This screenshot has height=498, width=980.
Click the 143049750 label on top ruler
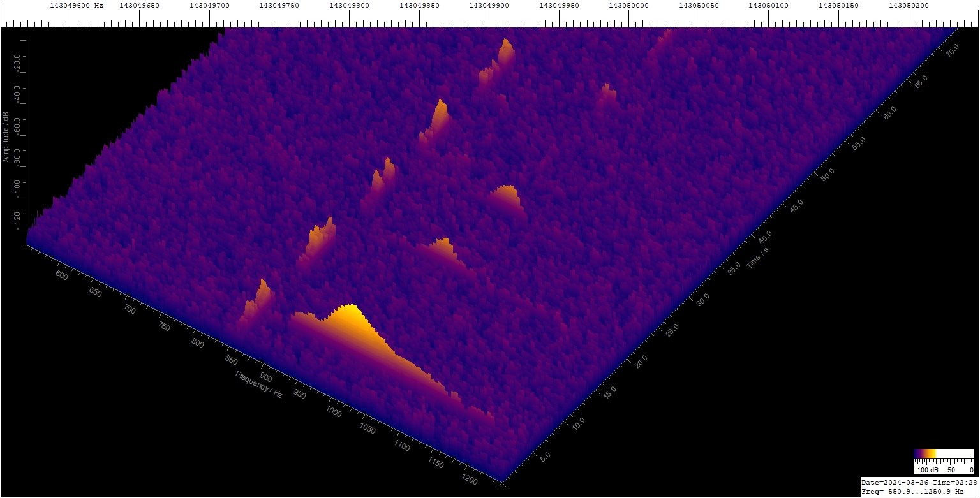tap(279, 5)
